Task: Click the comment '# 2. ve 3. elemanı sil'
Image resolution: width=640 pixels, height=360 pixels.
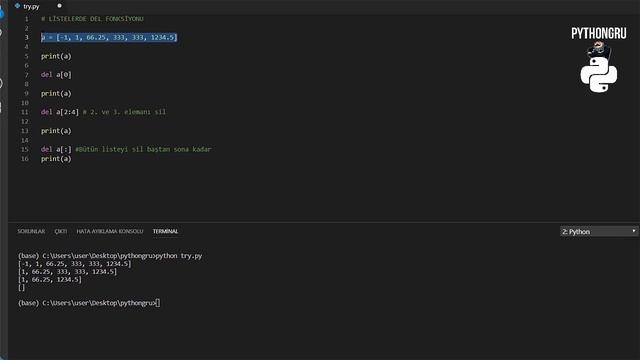Action: [x=124, y=112]
